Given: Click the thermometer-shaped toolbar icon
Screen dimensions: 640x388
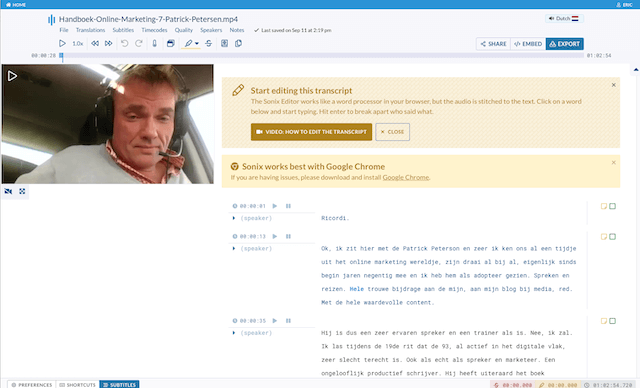Looking at the screenshot, I should (x=155, y=43).
